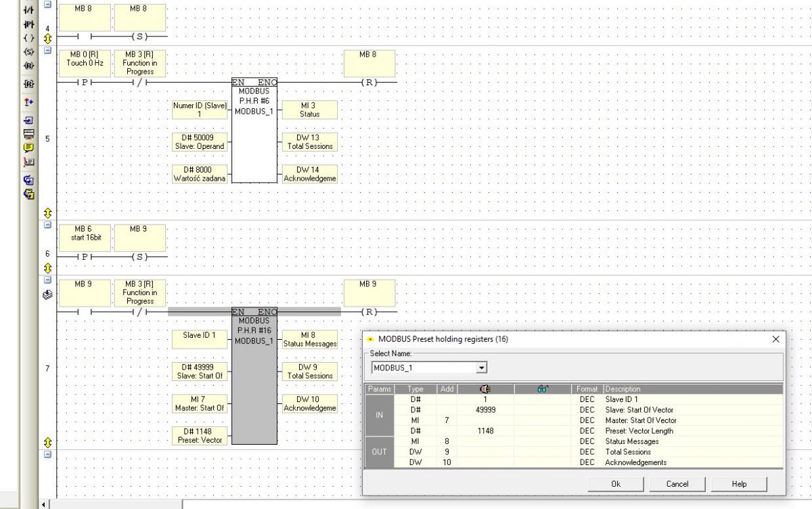The height and width of the screenshot is (509, 812).
Task: Click Cancel in MODBUS dialog
Action: pyautogui.click(x=677, y=484)
